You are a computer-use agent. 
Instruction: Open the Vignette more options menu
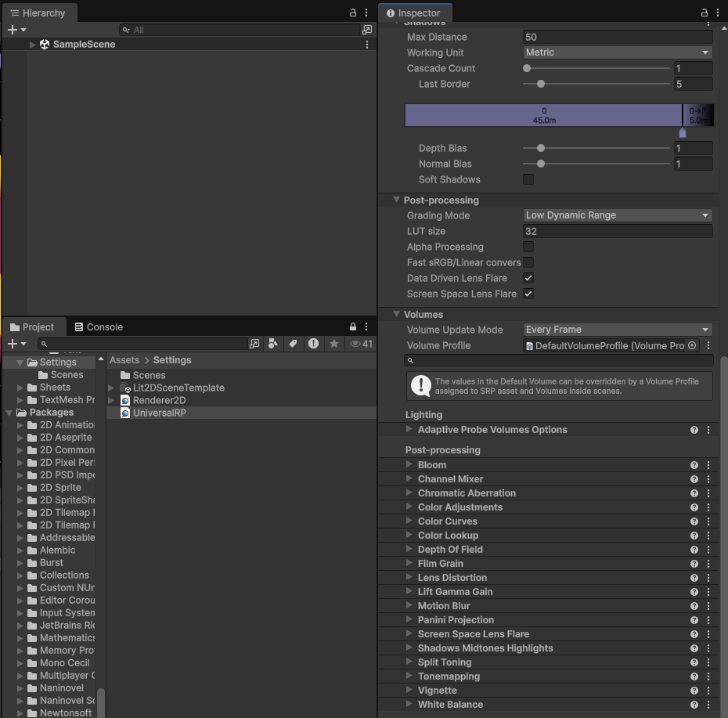708,691
